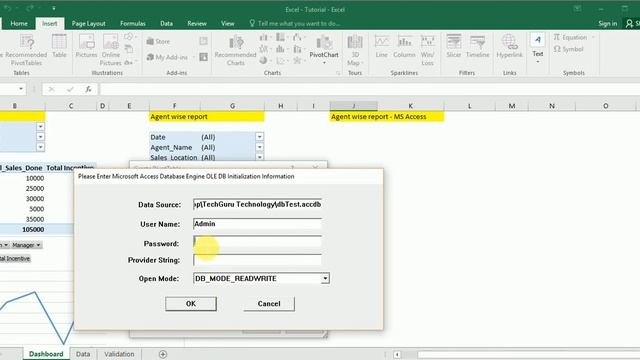Open the Office Store add-ins
The width and height of the screenshot is (640, 360).
[x=158, y=41]
